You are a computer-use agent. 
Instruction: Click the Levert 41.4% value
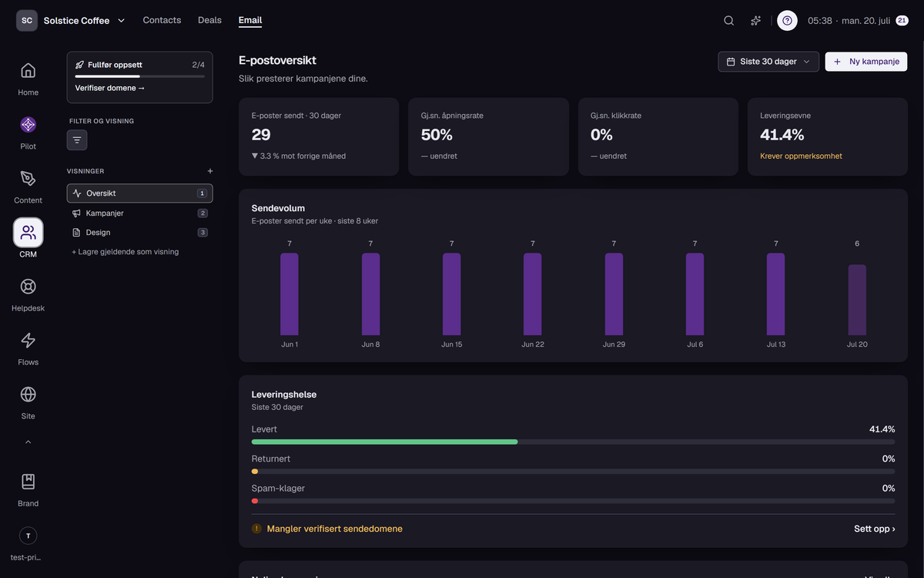click(882, 429)
